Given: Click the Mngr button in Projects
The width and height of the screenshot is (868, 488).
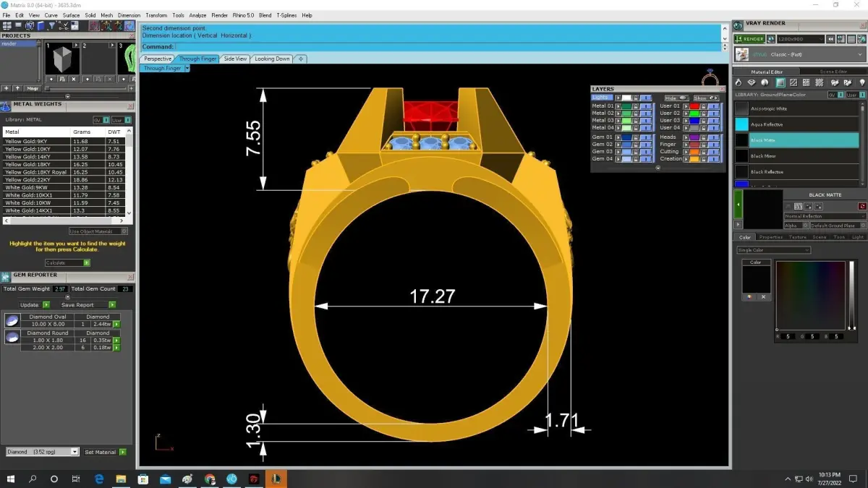Looking at the screenshot, I should [x=33, y=88].
